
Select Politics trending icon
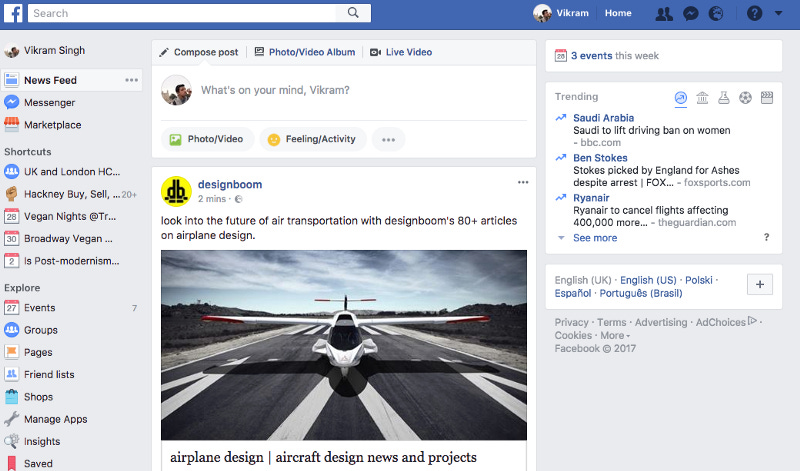click(x=702, y=97)
